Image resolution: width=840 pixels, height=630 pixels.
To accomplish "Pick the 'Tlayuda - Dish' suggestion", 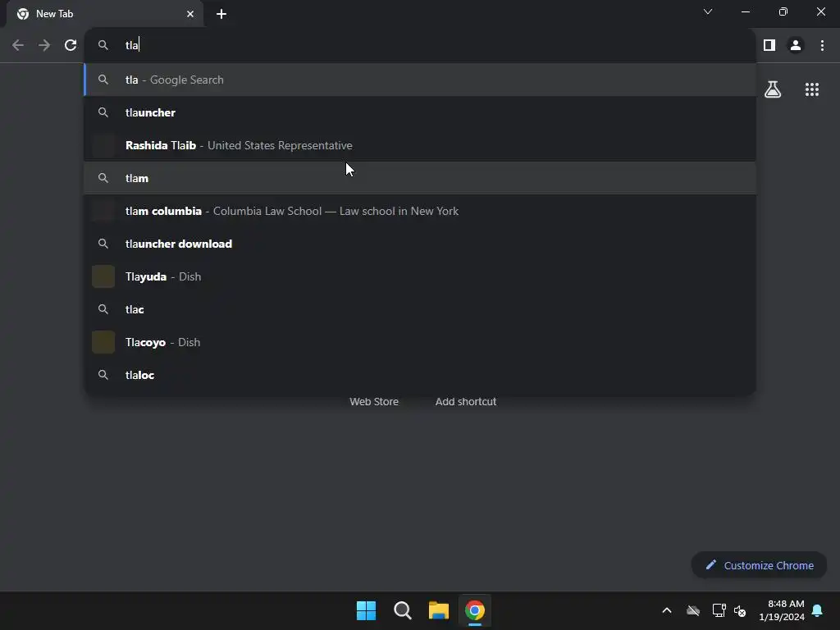I will [x=419, y=276].
